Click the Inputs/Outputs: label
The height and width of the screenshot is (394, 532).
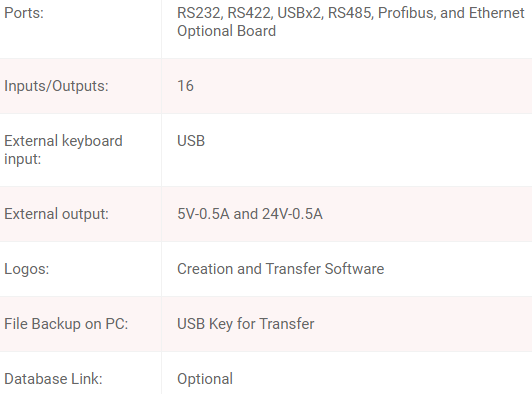point(56,86)
